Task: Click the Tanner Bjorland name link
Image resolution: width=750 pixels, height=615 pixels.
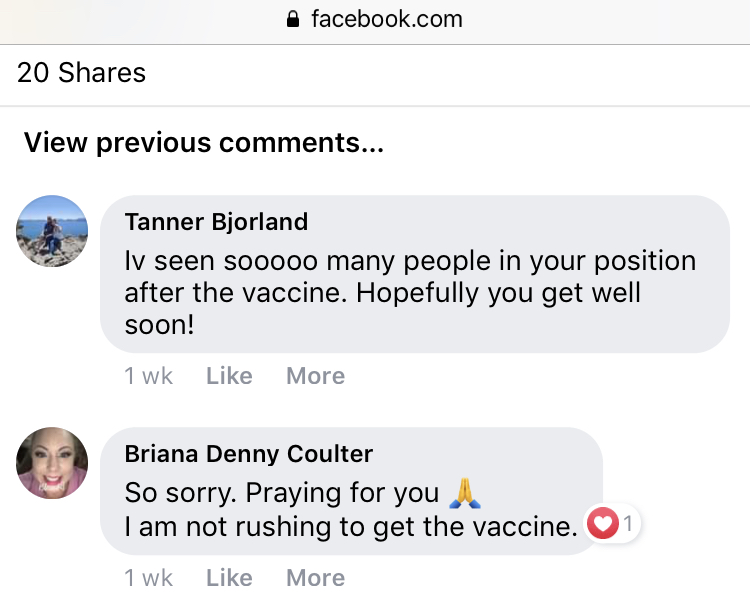Action: tap(216, 221)
